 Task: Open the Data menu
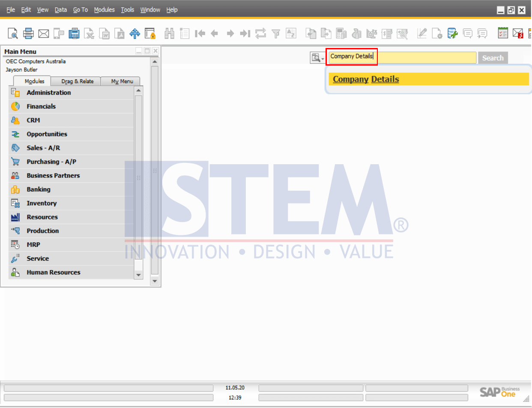click(x=61, y=9)
